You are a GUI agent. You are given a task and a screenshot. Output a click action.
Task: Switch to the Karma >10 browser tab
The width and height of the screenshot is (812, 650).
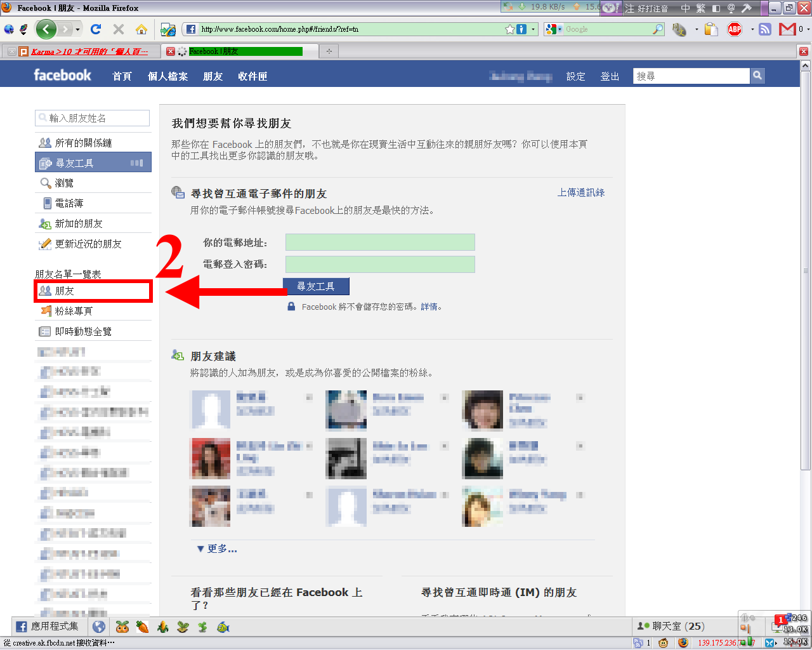[x=82, y=51]
